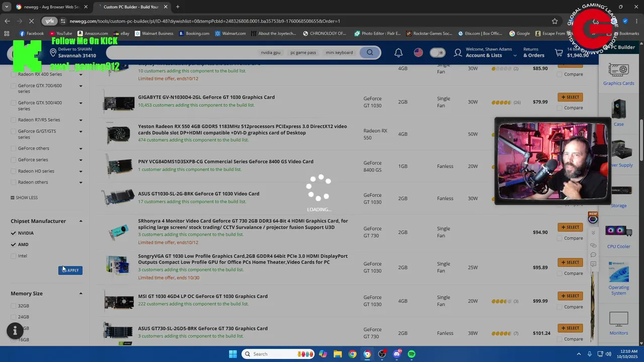Open the Booking.com bookmark
This screenshot has width=644, height=362.
194,34
